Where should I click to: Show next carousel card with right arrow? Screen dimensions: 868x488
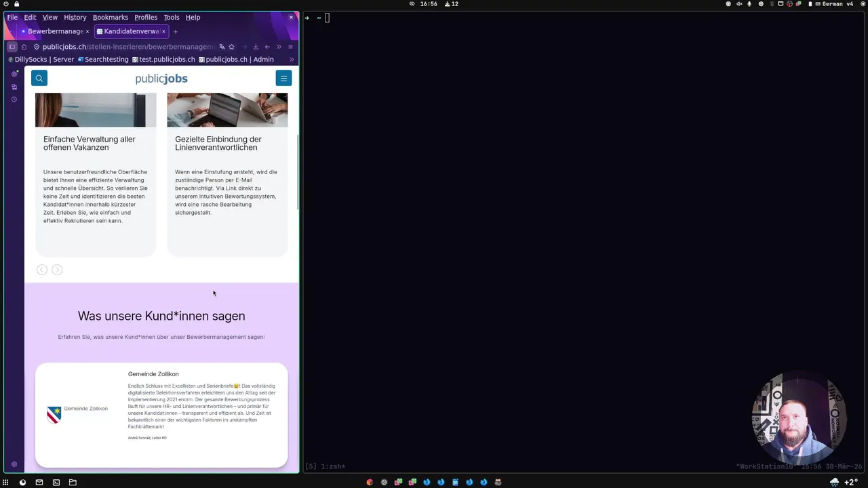coord(57,270)
